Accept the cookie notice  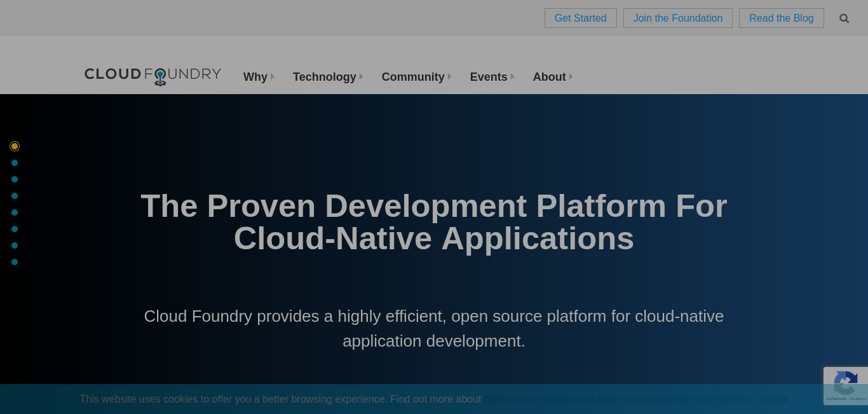(773, 399)
